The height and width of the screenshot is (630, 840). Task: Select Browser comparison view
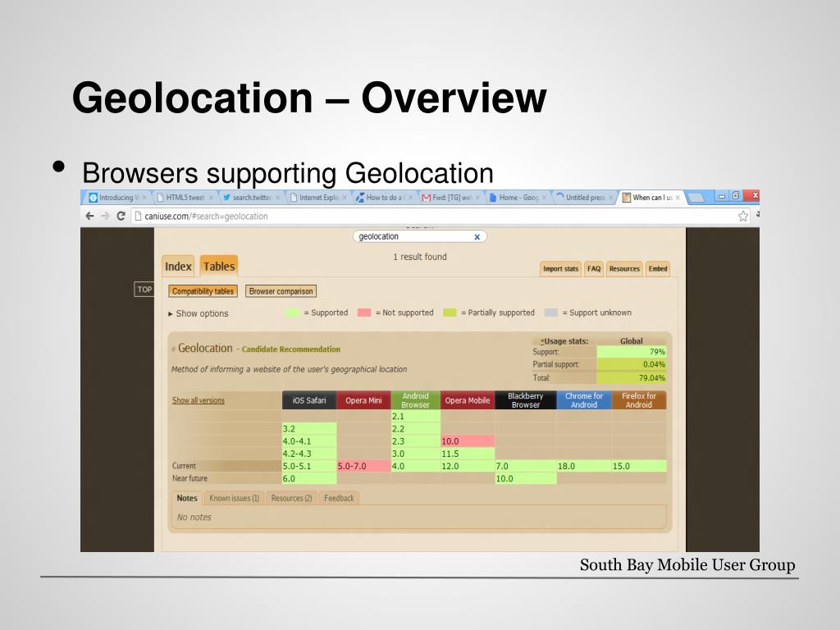pos(281,291)
